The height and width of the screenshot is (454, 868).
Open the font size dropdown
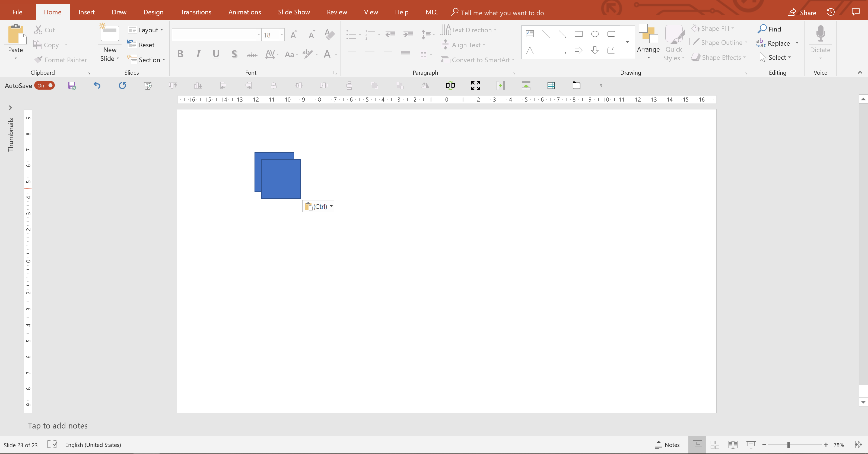click(282, 35)
